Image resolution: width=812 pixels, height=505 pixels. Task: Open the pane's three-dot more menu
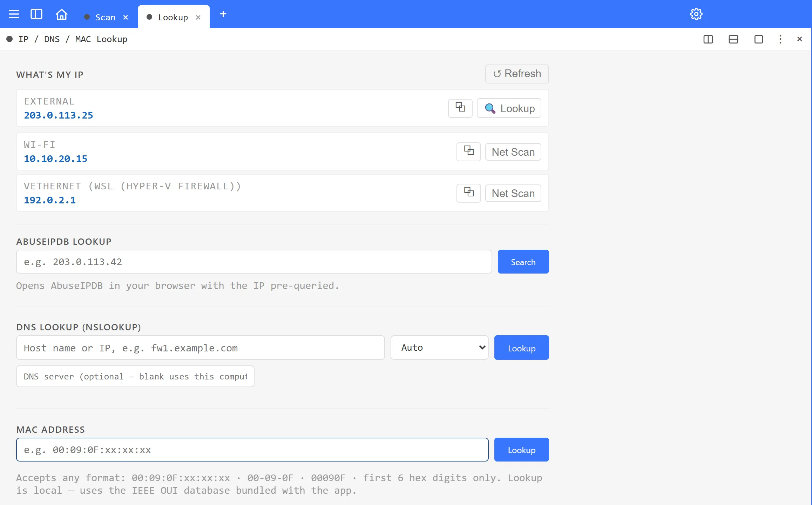[780, 39]
